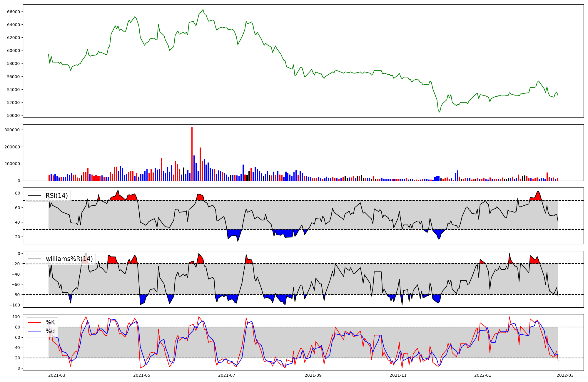Click the williams%R(14) legend label
This screenshot has width=588, height=382.
point(69,259)
